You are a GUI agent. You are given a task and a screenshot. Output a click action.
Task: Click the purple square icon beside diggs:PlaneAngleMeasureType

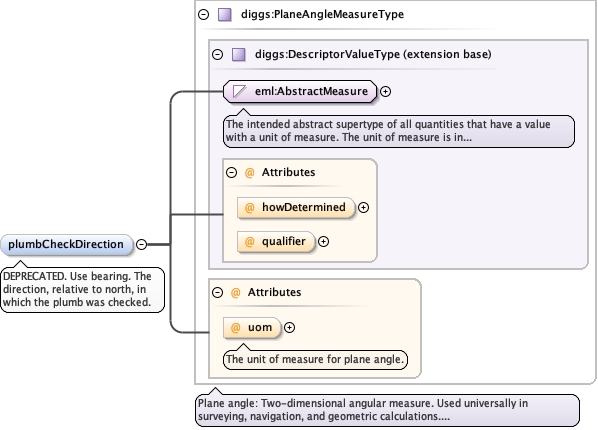click(225, 14)
